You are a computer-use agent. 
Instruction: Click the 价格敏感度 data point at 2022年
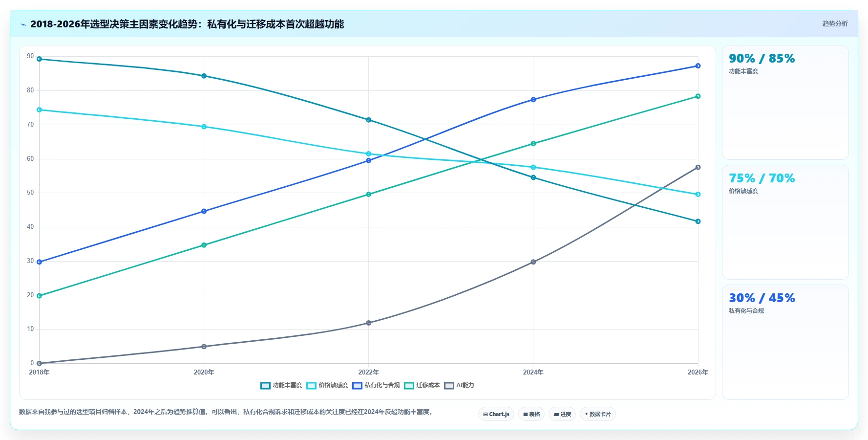369,154
